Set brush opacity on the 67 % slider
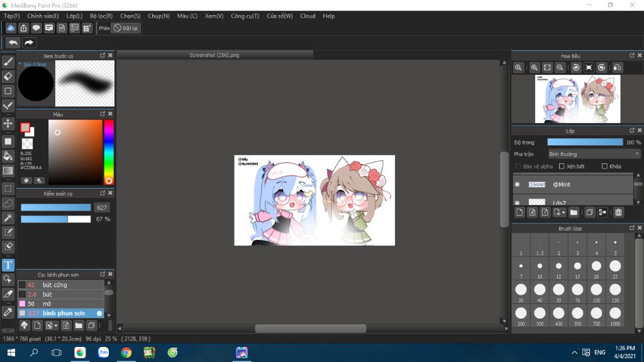The height and width of the screenshot is (362, 644). coord(56,219)
